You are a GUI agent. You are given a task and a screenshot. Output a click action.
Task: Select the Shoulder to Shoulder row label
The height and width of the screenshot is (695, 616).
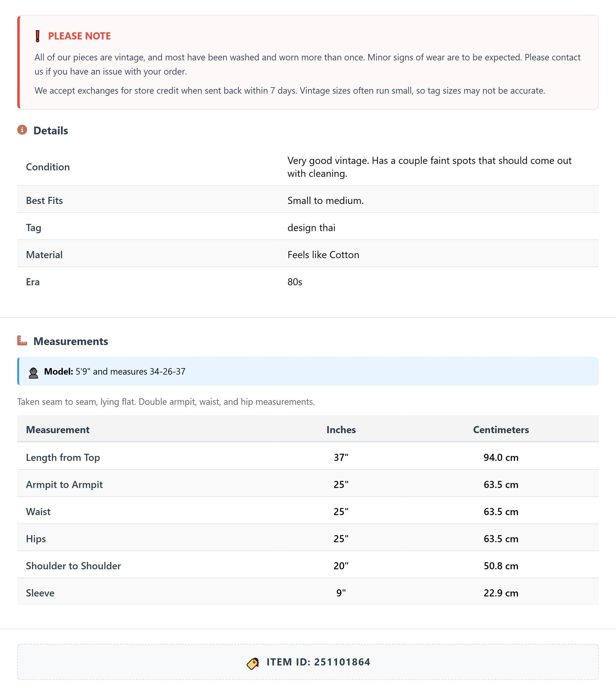click(73, 566)
